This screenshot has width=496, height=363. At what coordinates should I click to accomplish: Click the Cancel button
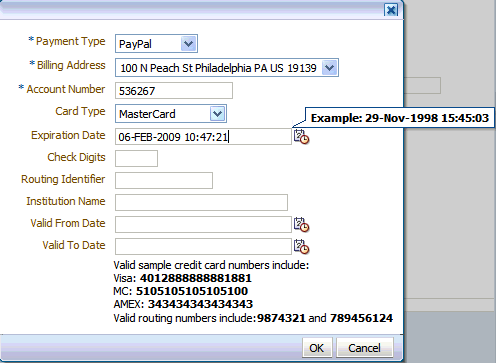click(x=364, y=348)
